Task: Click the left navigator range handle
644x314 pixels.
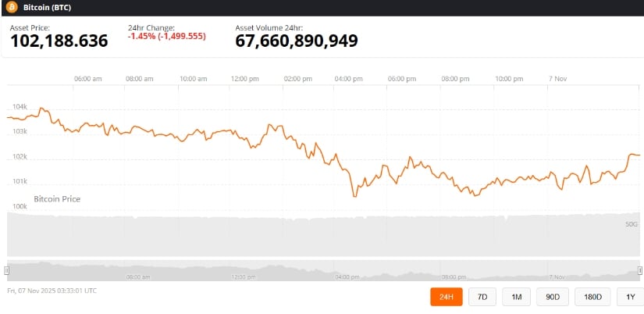Action: click(x=7, y=269)
